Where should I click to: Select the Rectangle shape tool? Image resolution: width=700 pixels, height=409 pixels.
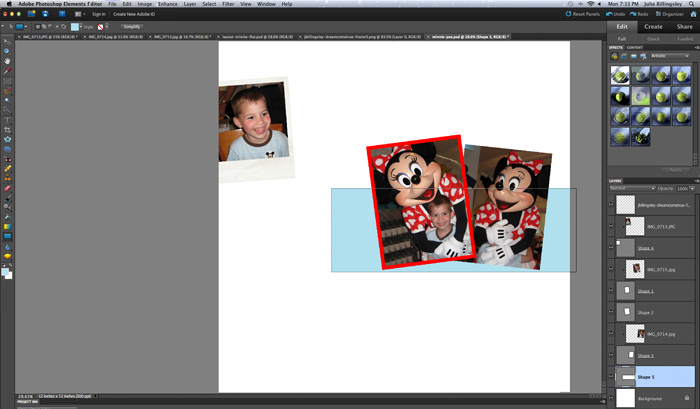7,237
